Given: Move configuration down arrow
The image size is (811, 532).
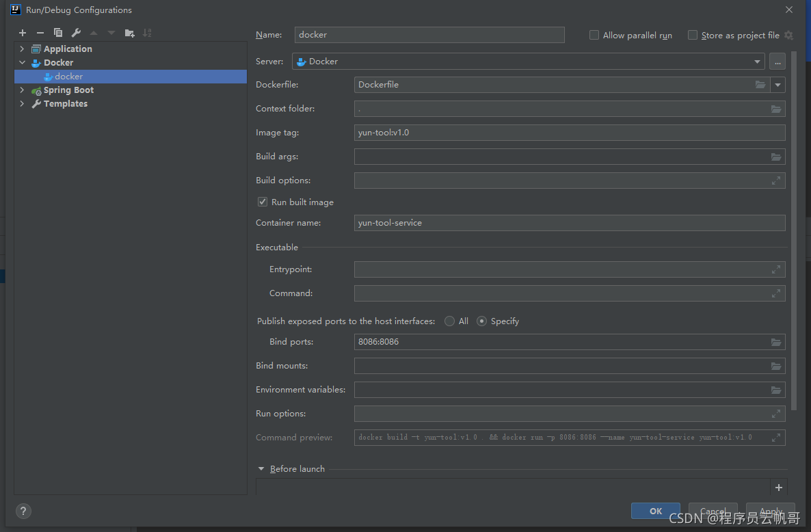Looking at the screenshot, I should coord(111,33).
